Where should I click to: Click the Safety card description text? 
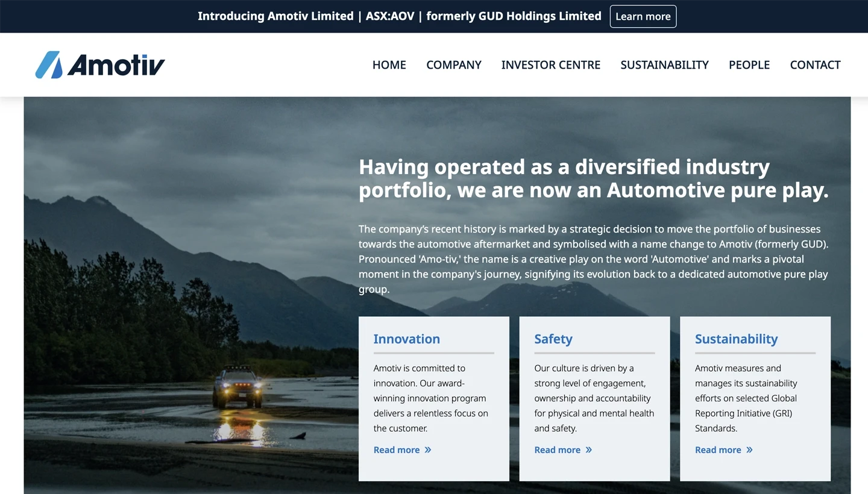click(594, 398)
